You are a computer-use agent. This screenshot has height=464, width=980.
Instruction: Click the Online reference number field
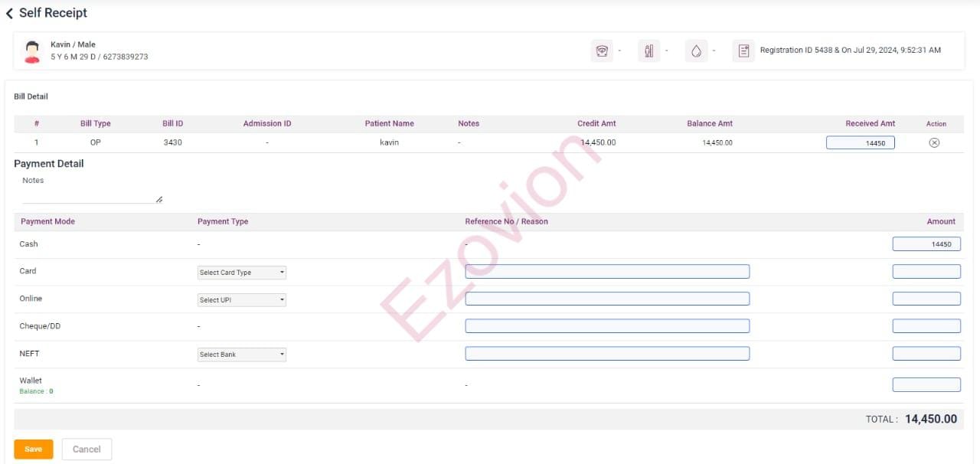point(607,299)
